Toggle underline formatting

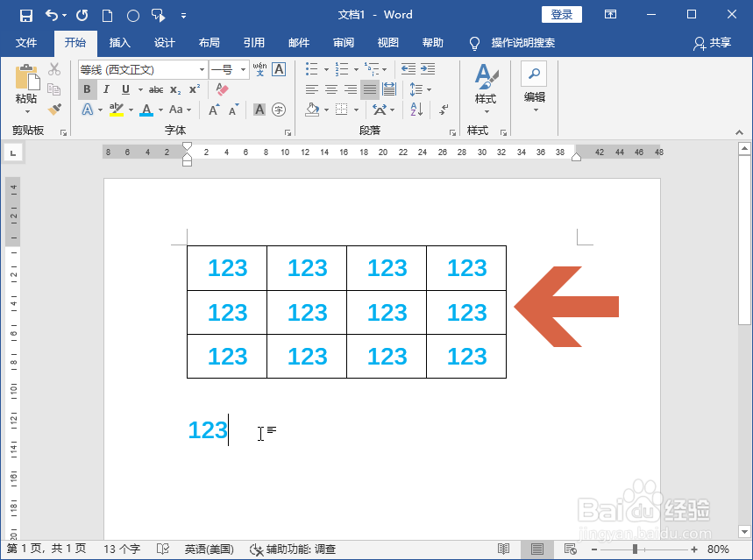pos(126,89)
